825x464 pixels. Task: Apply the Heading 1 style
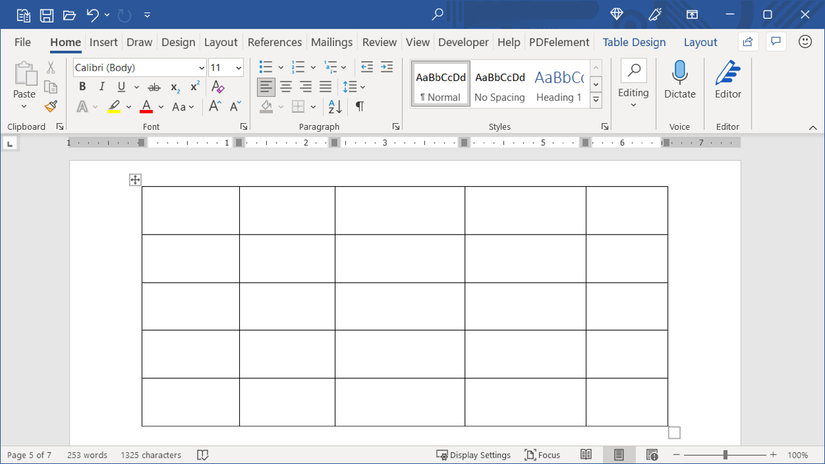pyautogui.click(x=558, y=85)
